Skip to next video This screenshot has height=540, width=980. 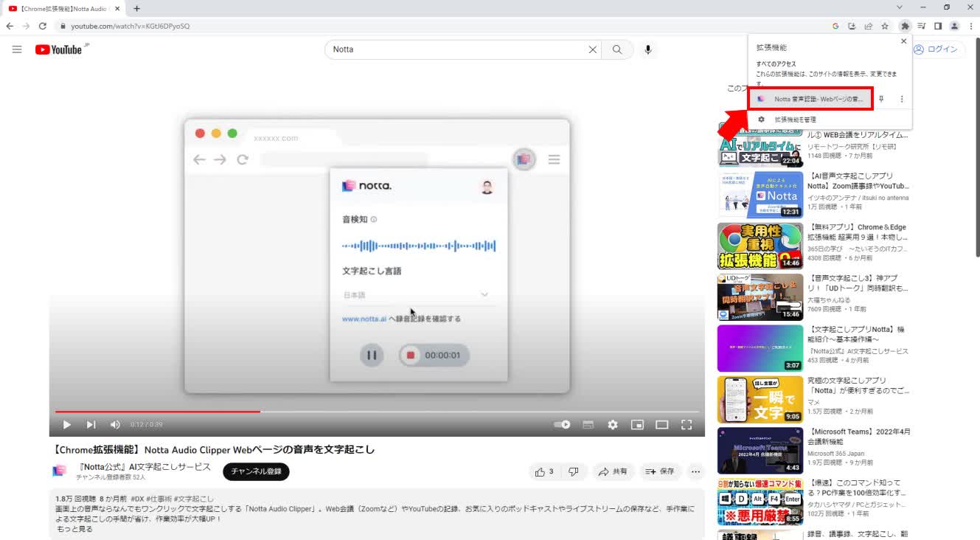point(91,424)
